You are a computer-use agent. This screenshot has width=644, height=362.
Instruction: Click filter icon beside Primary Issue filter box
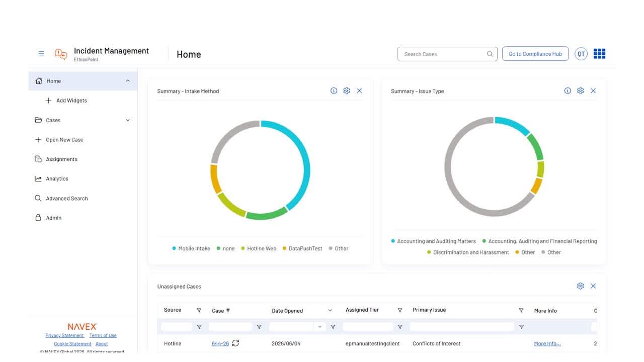tap(521, 327)
